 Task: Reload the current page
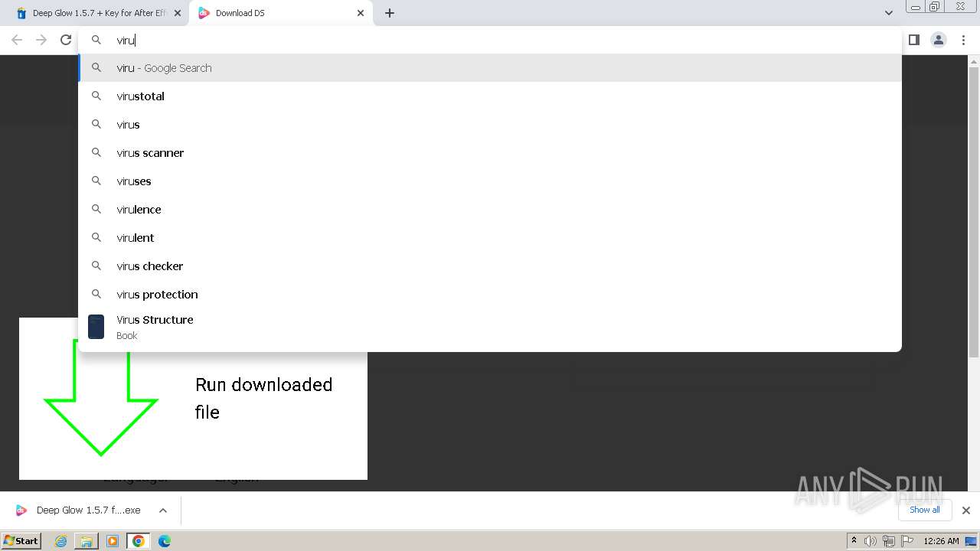(x=66, y=40)
